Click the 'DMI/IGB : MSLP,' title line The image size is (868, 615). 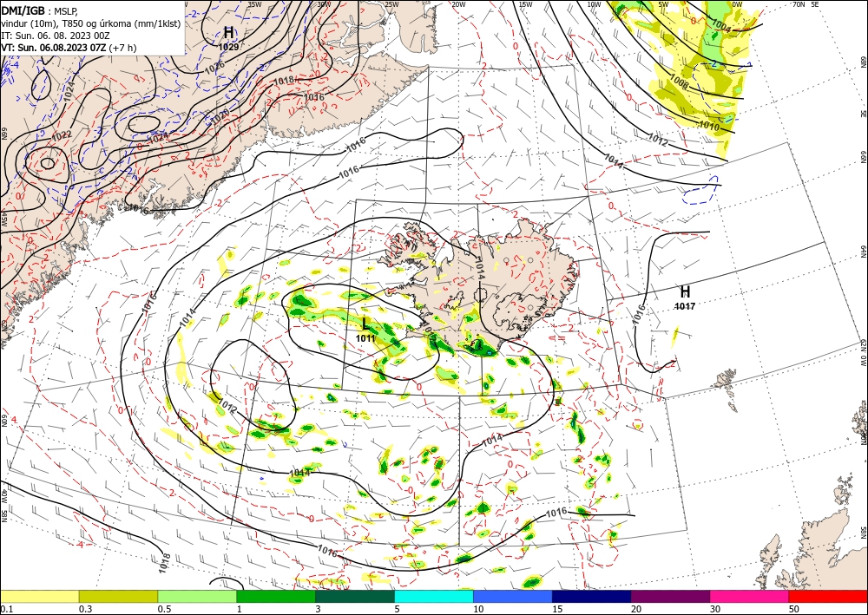41,10
